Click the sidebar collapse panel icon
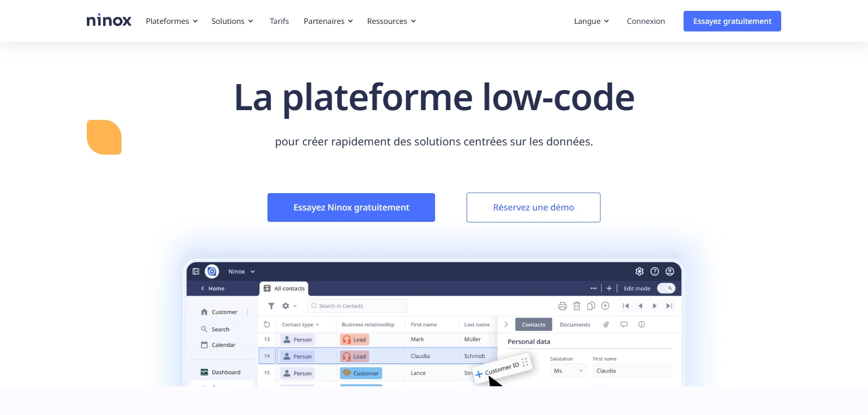The image size is (868, 415). [196, 271]
